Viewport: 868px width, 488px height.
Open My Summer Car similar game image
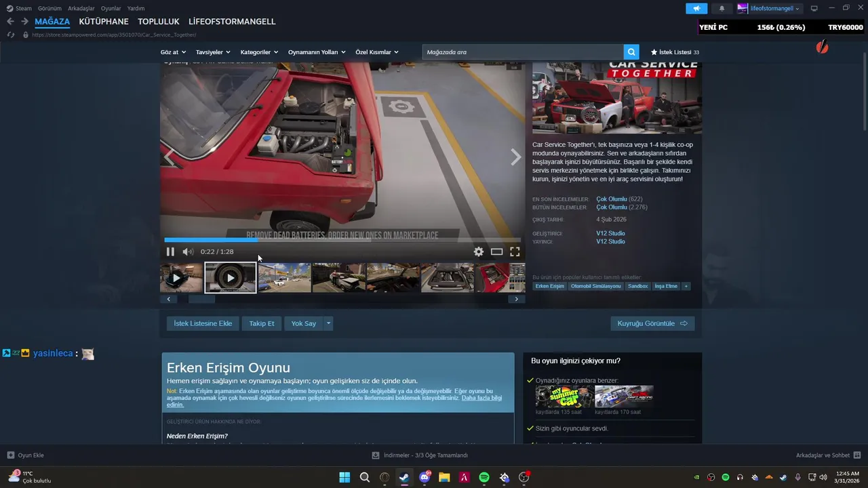(564, 396)
